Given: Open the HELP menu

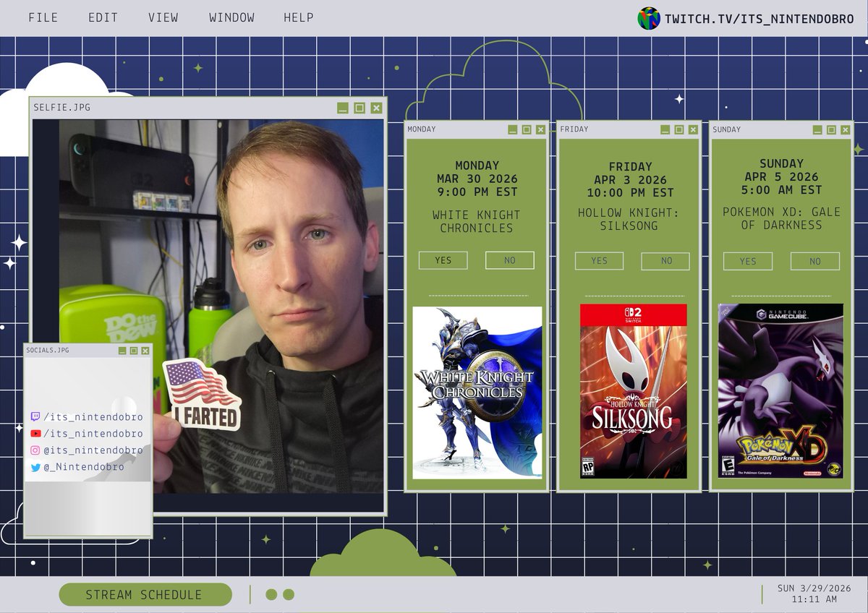Looking at the screenshot, I should click(299, 17).
